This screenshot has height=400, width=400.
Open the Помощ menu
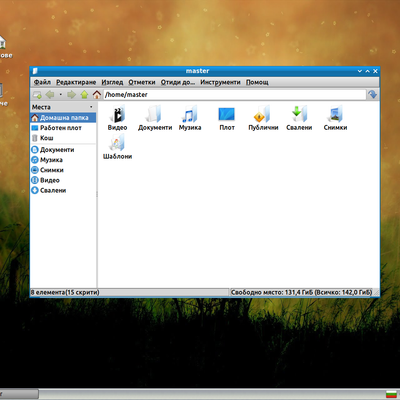coord(257,82)
